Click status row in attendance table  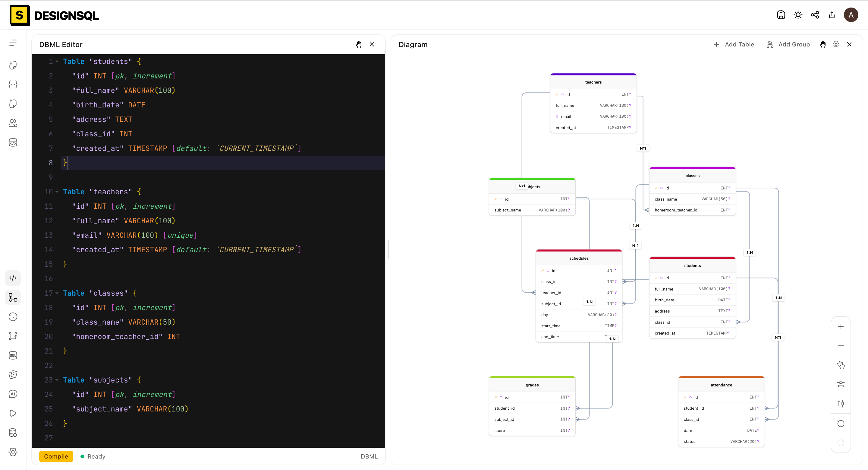pyautogui.click(x=722, y=441)
